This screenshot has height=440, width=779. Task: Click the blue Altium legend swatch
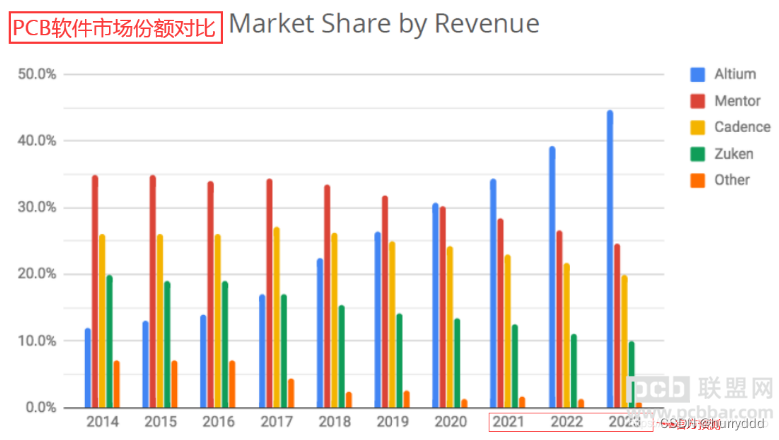coord(696,74)
